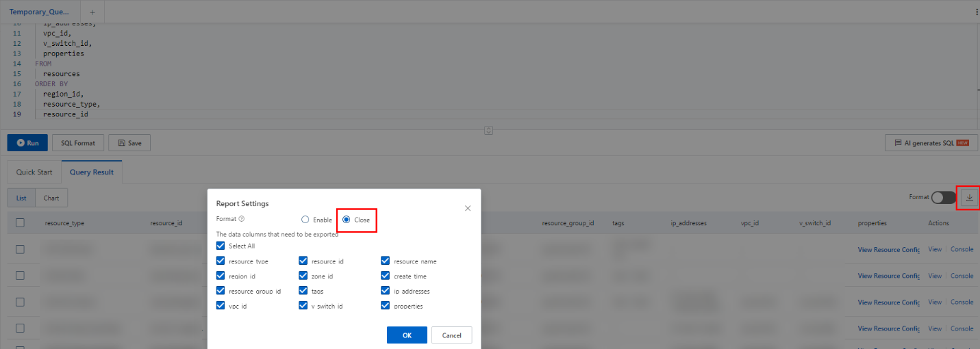This screenshot has width=980, height=349.
Task: Close the Report Settings dialog
Action: [468, 208]
